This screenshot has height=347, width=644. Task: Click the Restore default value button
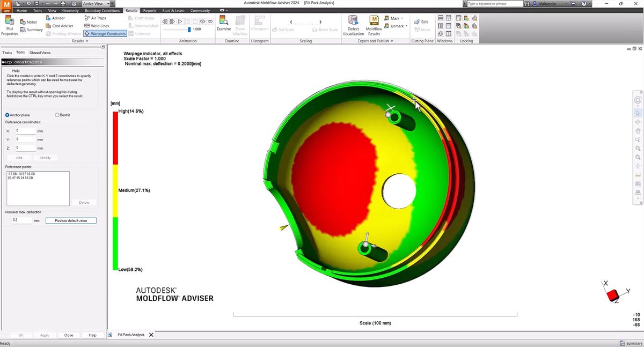70,220
